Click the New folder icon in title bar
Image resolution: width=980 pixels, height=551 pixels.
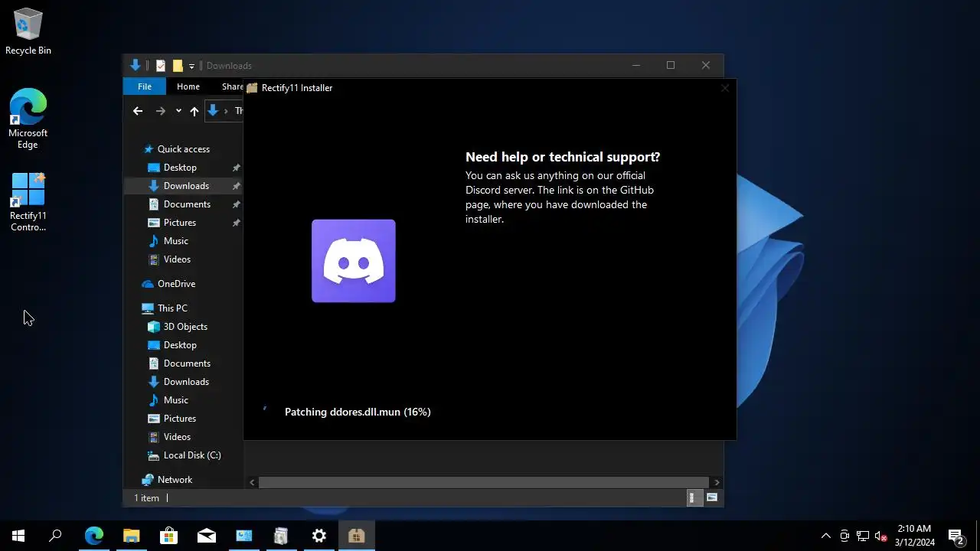pos(178,66)
